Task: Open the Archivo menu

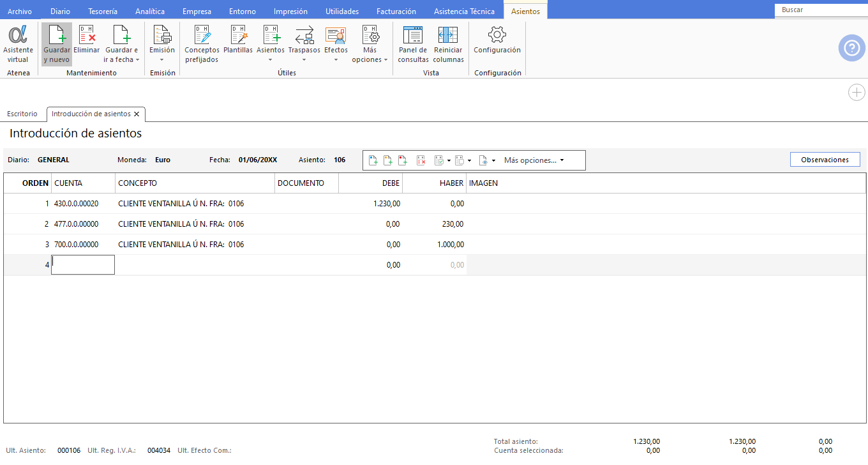Action: click(20, 11)
